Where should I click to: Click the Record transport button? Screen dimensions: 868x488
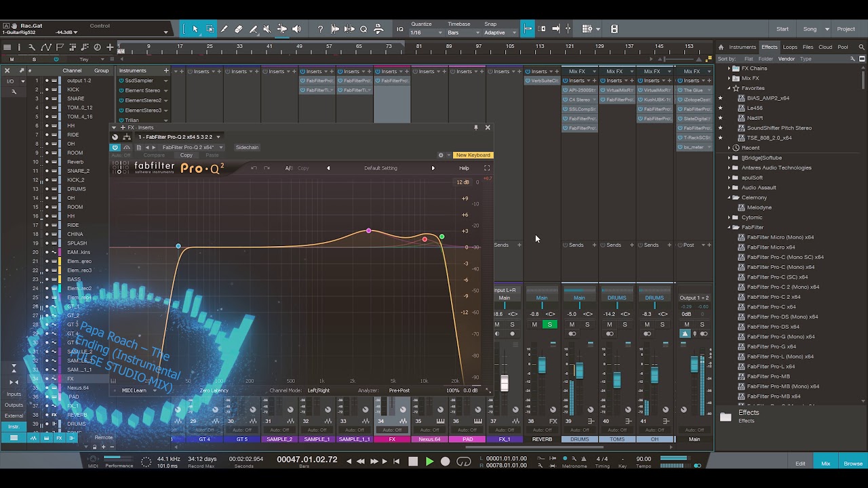click(x=445, y=462)
